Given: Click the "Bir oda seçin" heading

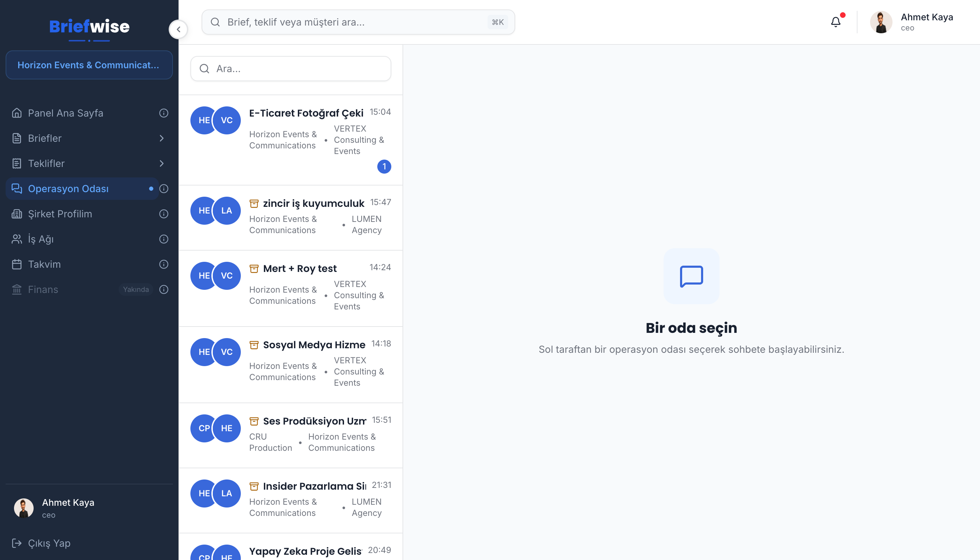Looking at the screenshot, I should (x=691, y=328).
